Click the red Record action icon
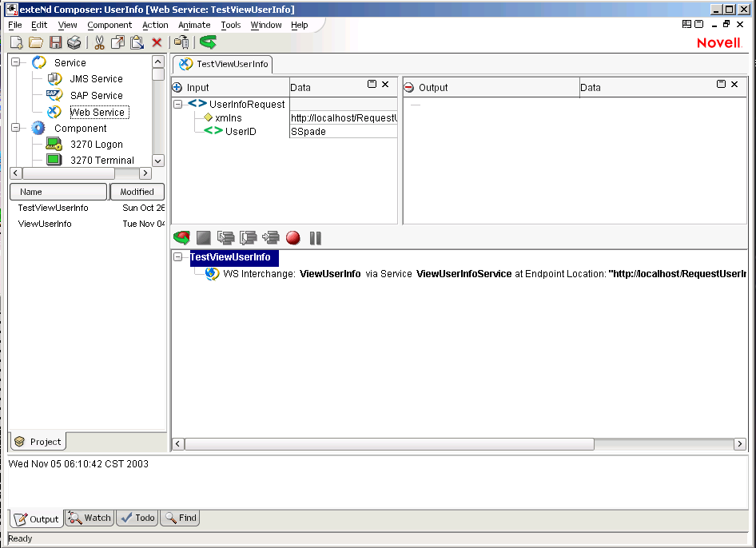Viewport: 756px width, 548px height. tap(292, 237)
